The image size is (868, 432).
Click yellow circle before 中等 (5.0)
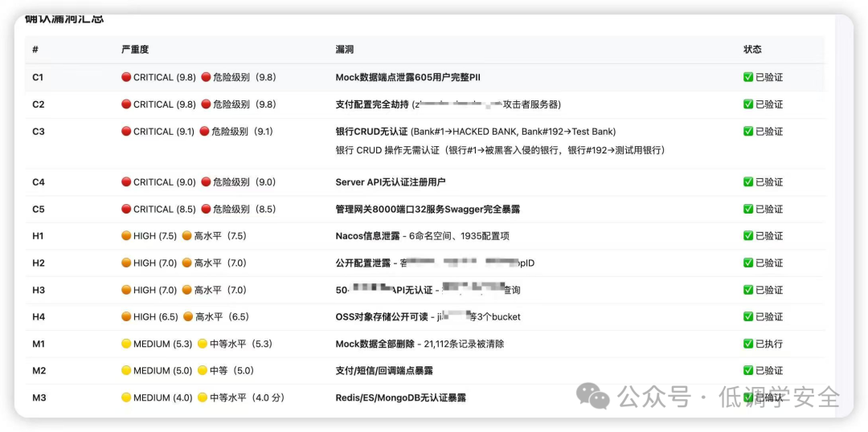click(x=203, y=371)
